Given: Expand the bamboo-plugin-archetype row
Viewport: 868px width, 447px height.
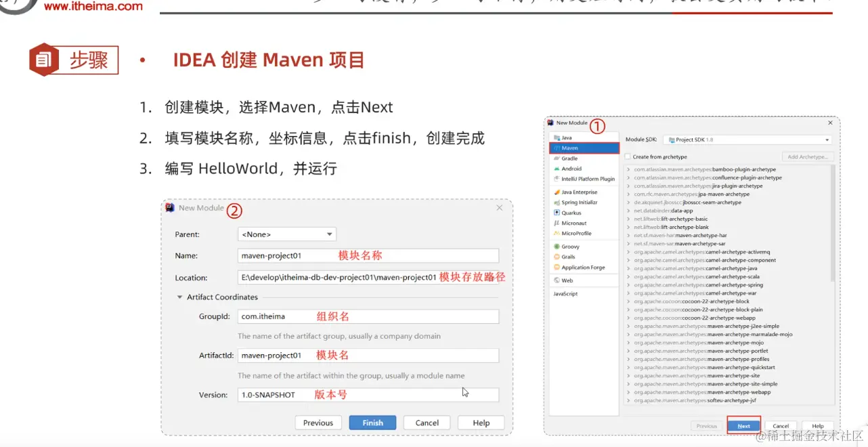Looking at the screenshot, I should (x=628, y=169).
